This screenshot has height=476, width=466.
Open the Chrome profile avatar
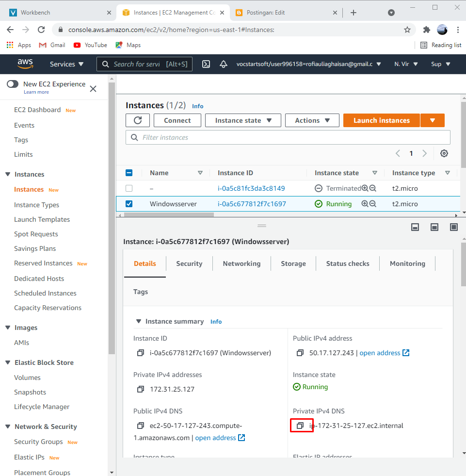(442, 30)
